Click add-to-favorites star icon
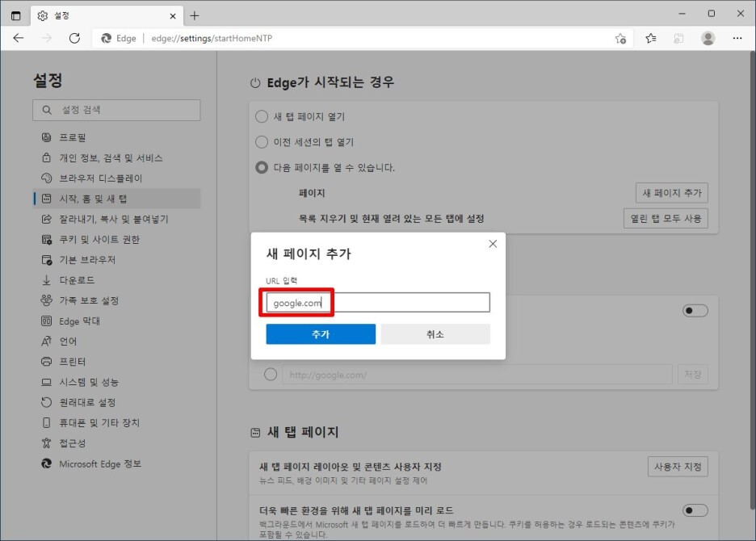This screenshot has width=756, height=541. click(x=620, y=39)
